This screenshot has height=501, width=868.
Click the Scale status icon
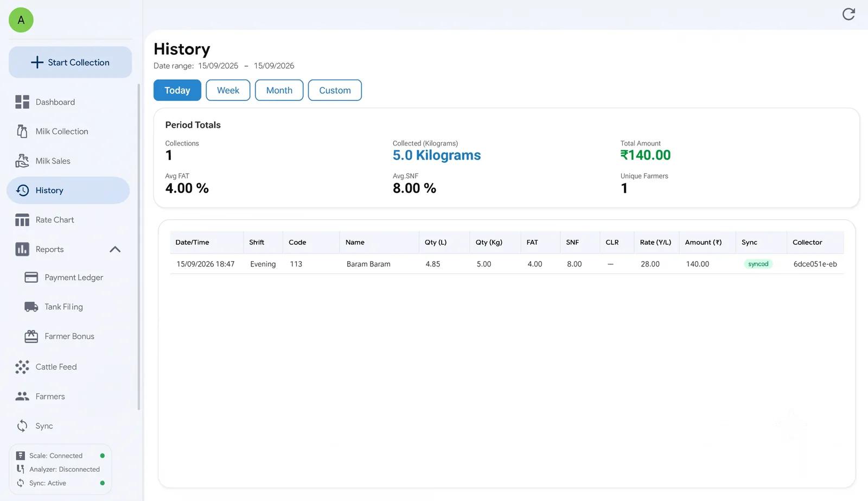20,455
